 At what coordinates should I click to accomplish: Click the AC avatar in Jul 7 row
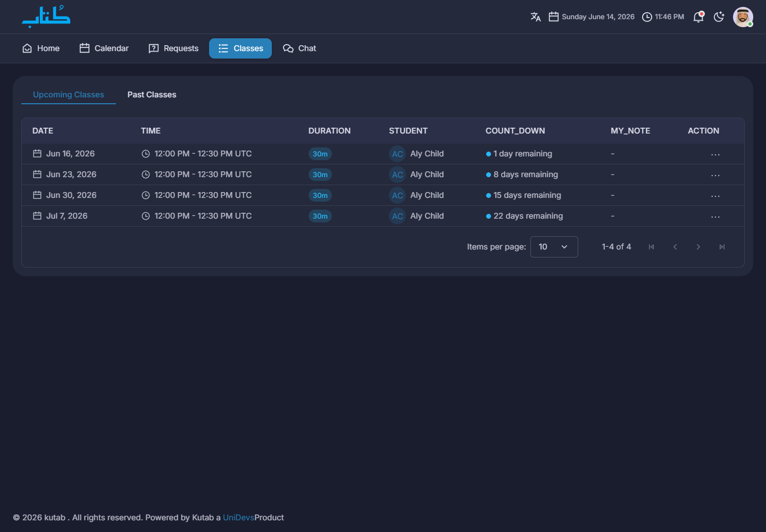coord(397,217)
